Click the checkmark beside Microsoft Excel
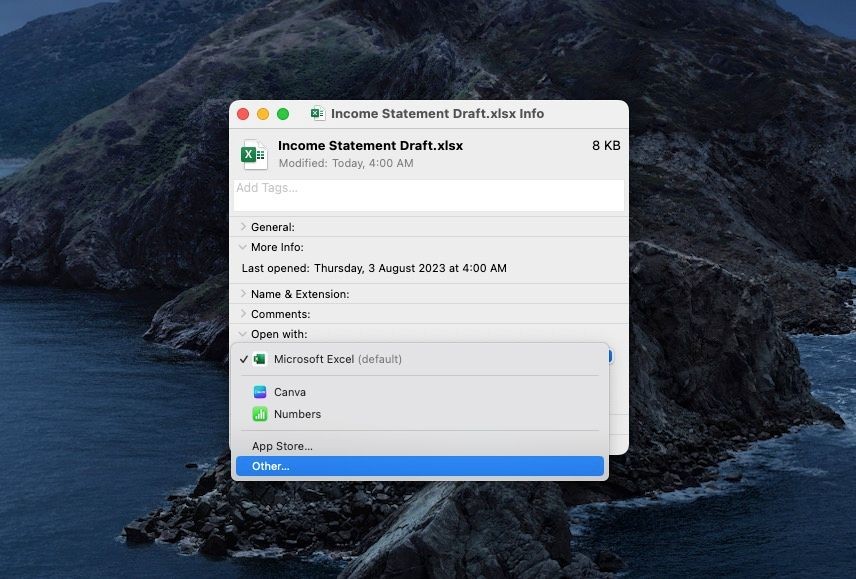 click(243, 359)
